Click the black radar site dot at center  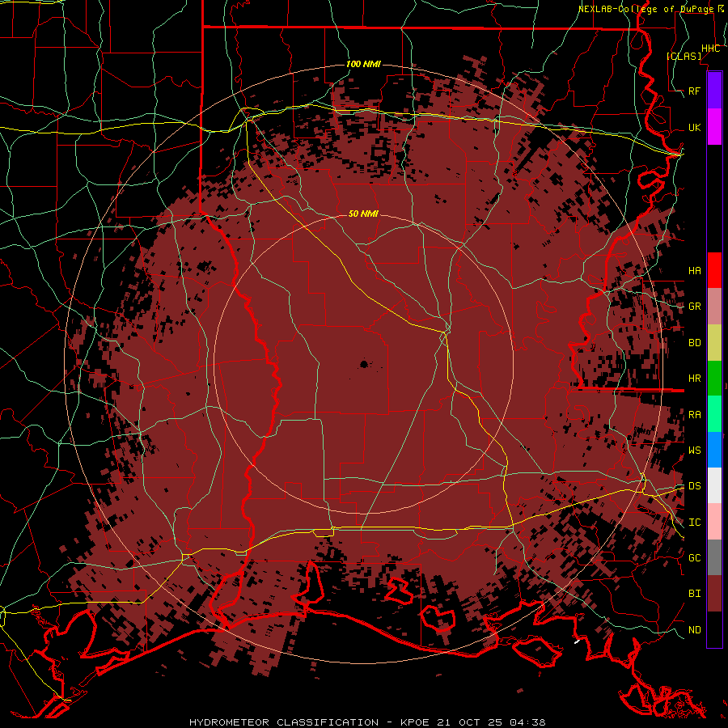click(x=364, y=364)
